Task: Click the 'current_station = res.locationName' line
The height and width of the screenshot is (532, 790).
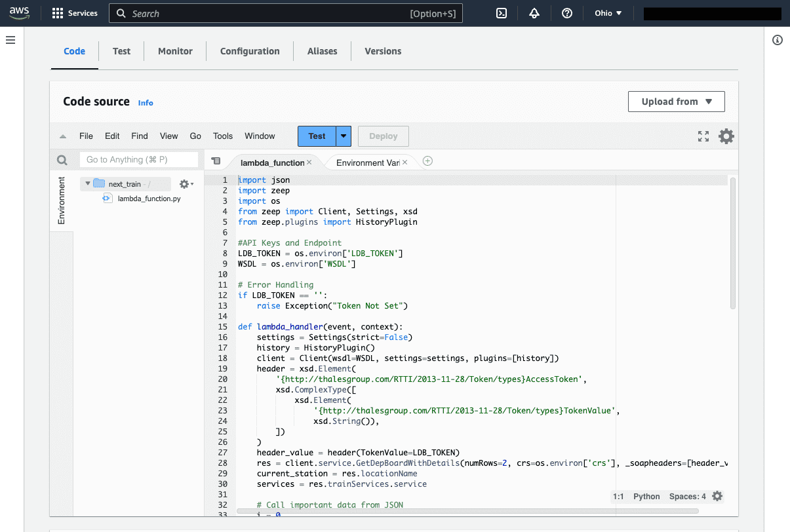Action: (337, 474)
